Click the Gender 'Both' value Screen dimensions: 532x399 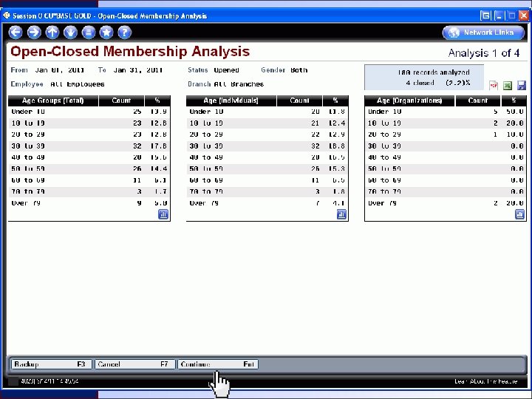pos(299,70)
